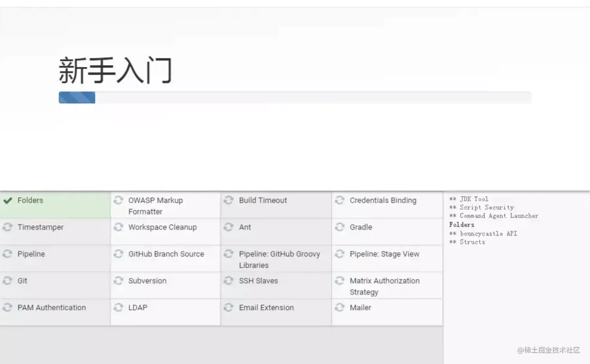Select the SSH Slaves plugin name
Image resolution: width=590 pixels, height=364 pixels.
pos(258,281)
